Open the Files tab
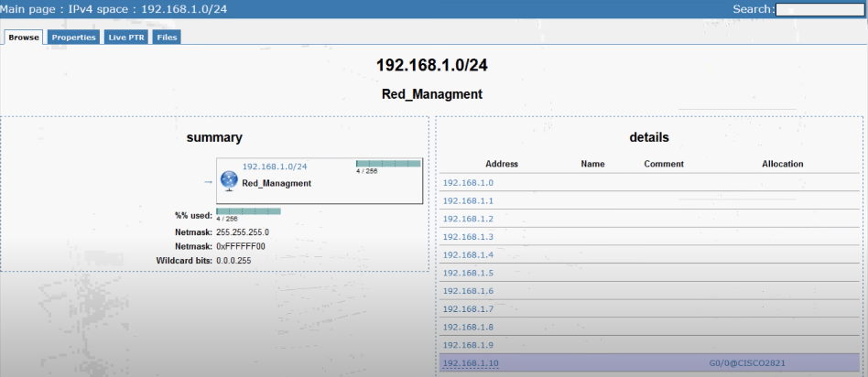The width and height of the screenshot is (868, 377). [167, 38]
